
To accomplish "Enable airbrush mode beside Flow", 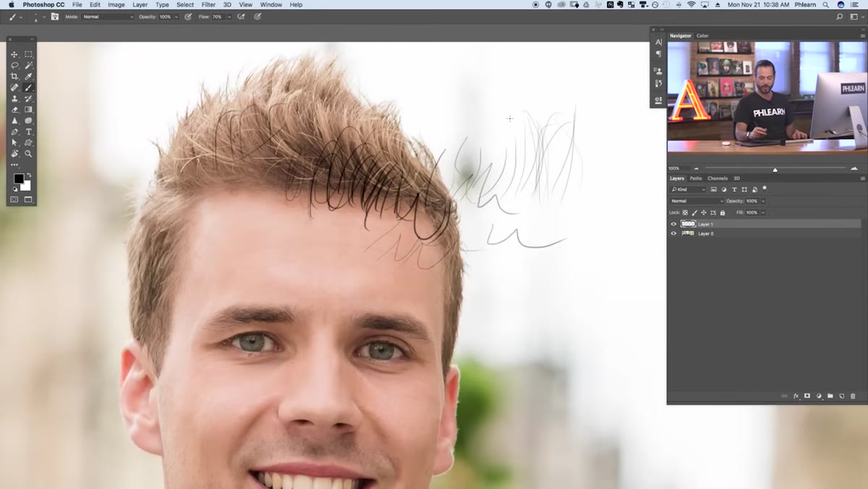I will coord(241,16).
